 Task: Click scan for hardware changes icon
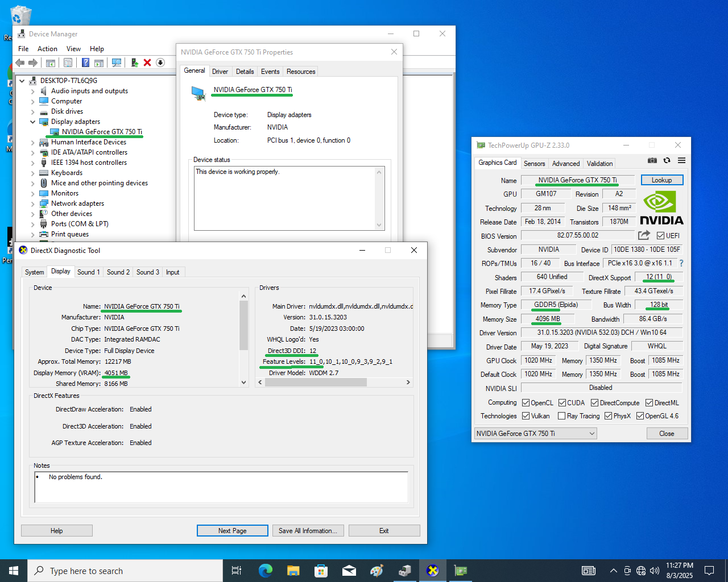[117, 63]
